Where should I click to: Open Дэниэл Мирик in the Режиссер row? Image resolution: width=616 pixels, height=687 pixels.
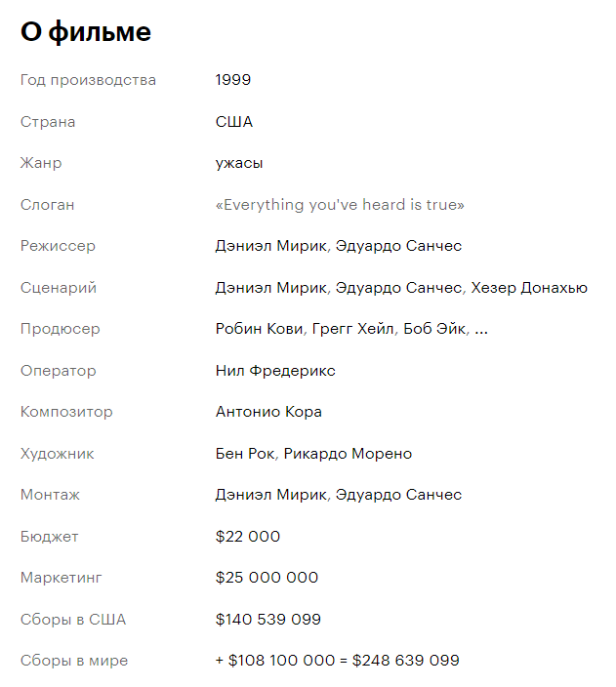[x=270, y=246]
